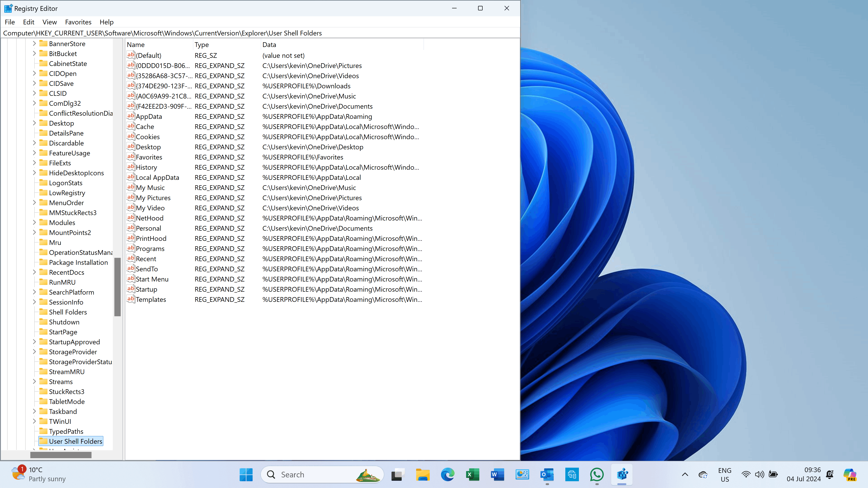Open the Edit menu
The height and width of the screenshot is (488, 868).
tap(29, 22)
